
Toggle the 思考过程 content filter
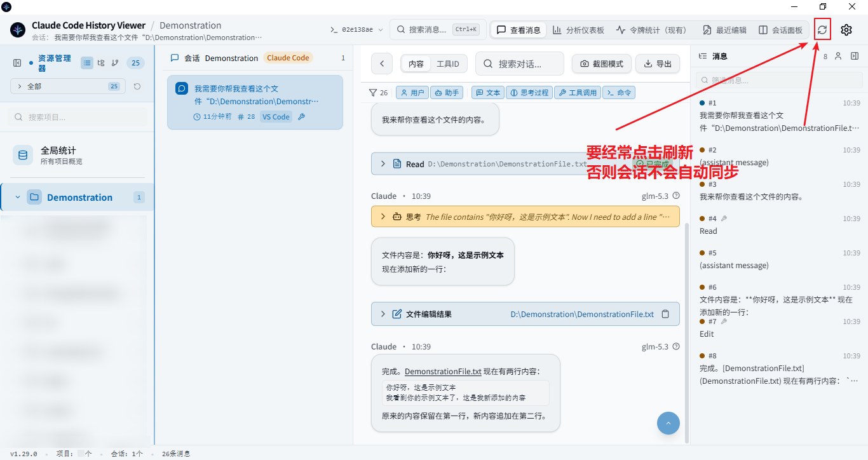pos(529,93)
